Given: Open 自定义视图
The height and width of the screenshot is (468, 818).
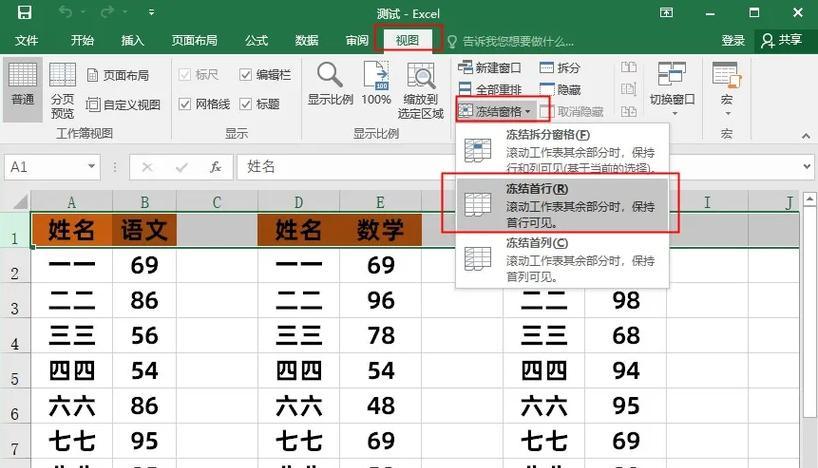Looking at the screenshot, I should 123,104.
